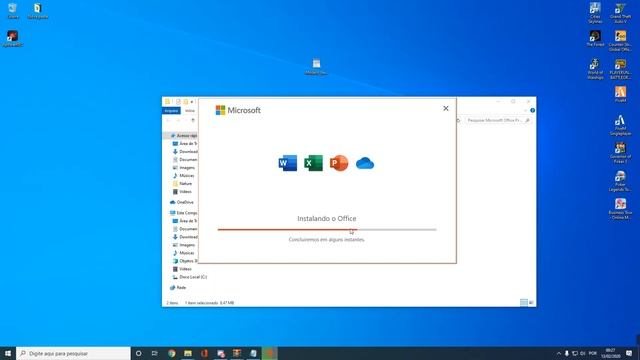Select Imagens under Acesso rápido
640x360 pixels.
[x=184, y=168]
